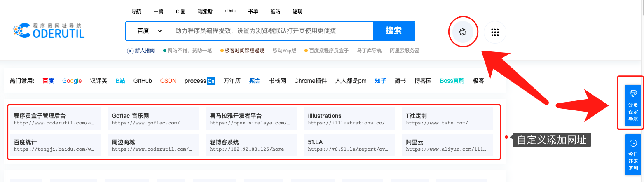Open the 喜马拉雅开发者平台 card
This screenshot has width=644, height=182.
coord(251,119)
